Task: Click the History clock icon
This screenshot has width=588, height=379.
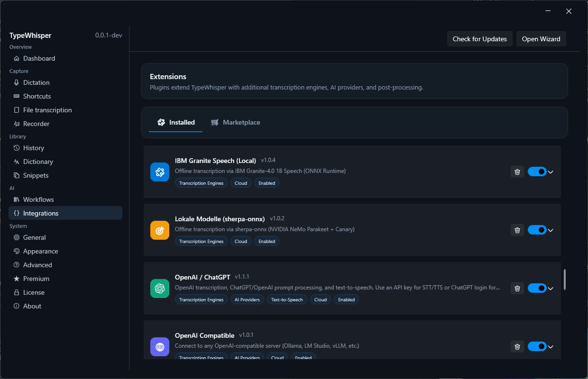Action: pos(17,148)
